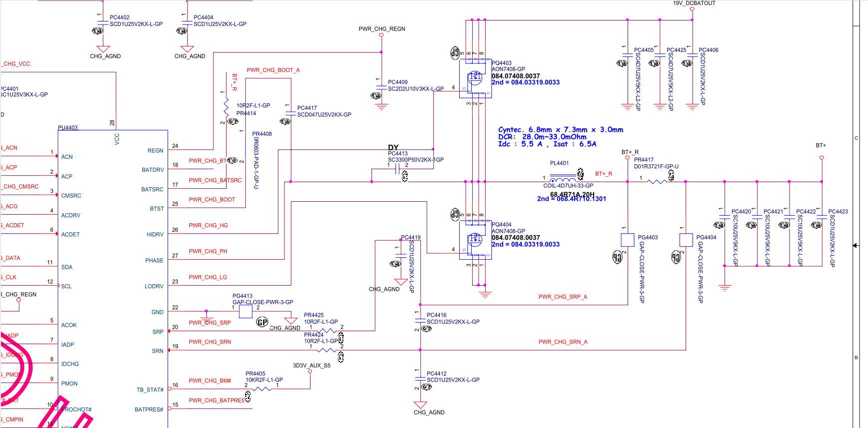
Task: Select the 3D3V_AUX_S5 port circle
Action: (x=310, y=372)
